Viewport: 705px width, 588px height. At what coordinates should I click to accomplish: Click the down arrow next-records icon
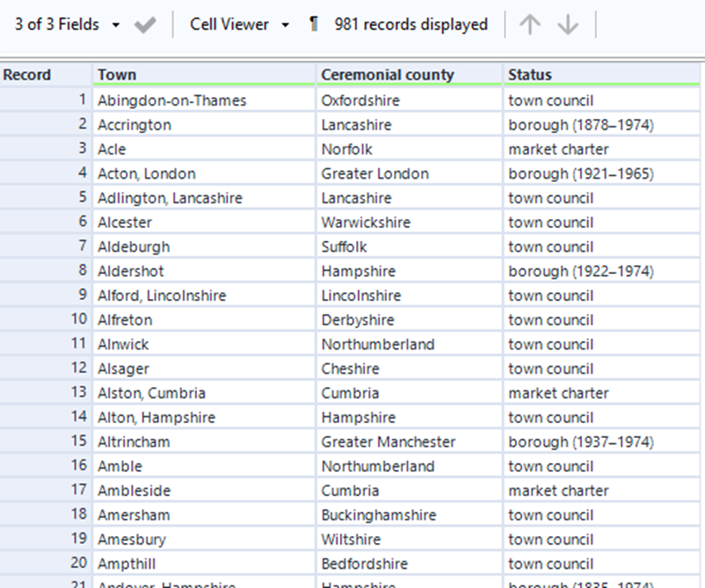pos(568,25)
